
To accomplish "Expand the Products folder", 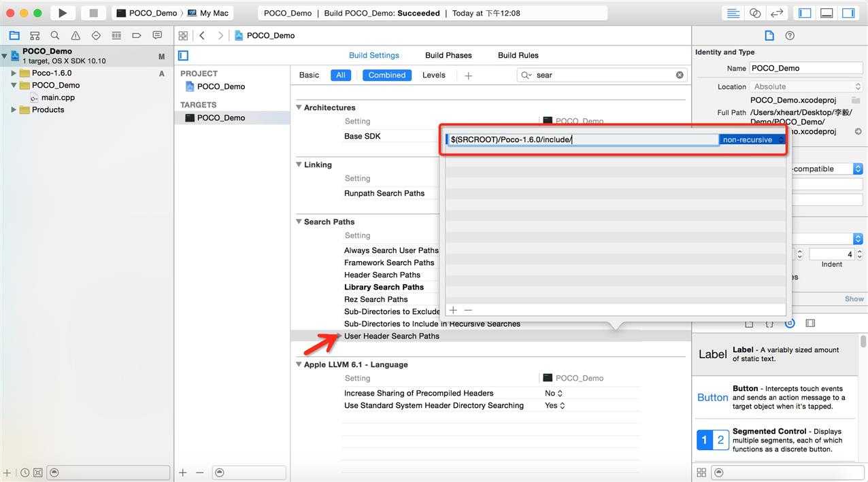I will tap(14, 109).
